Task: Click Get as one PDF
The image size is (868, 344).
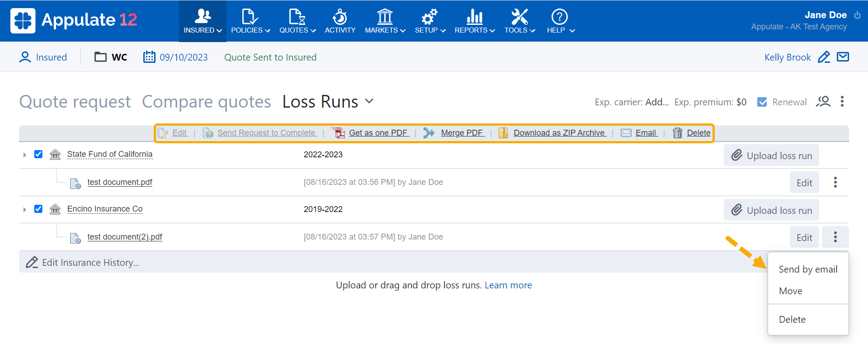Action: 378,133
